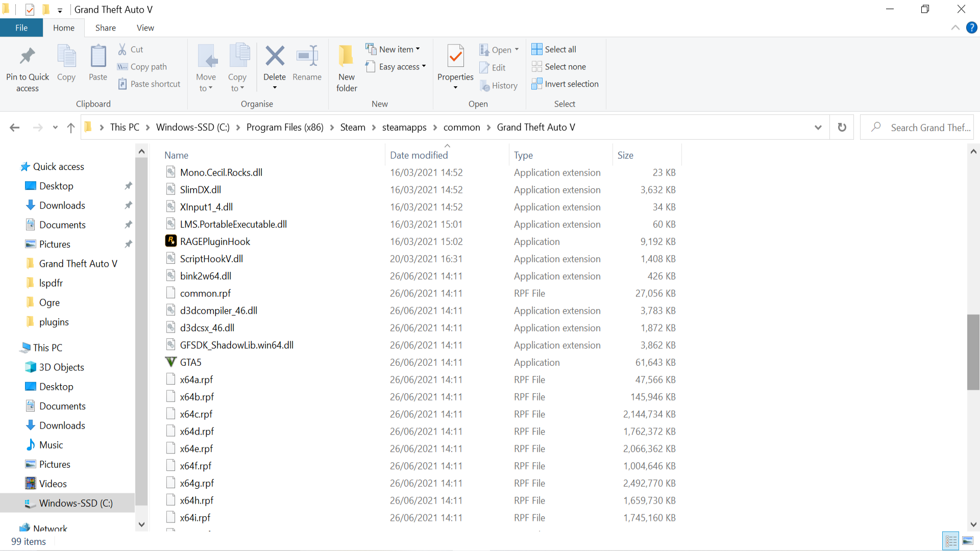Image resolution: width=980 pixels, height=551 pixels.
Task: Click the Rename icon in Organise group
Action: [307, 56]
